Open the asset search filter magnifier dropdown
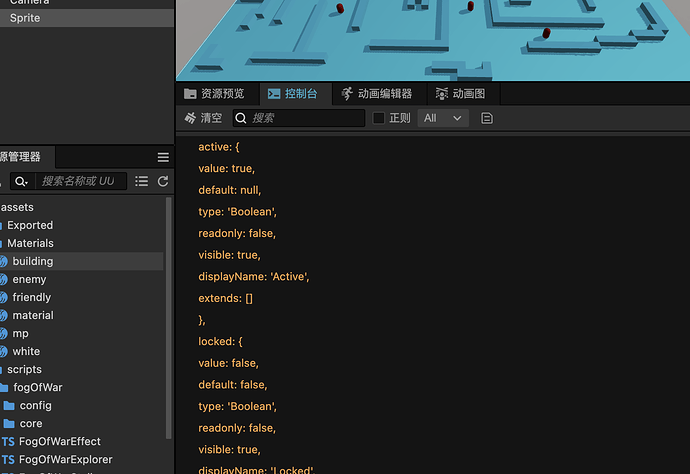Image resolution: width=690 pixels, height=474 pixels. tap(21, 181)
